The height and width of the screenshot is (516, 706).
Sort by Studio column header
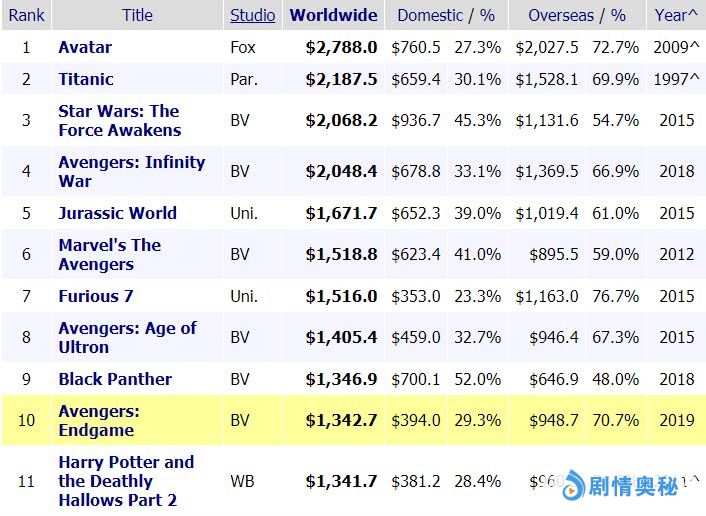[x=253, y=15]
